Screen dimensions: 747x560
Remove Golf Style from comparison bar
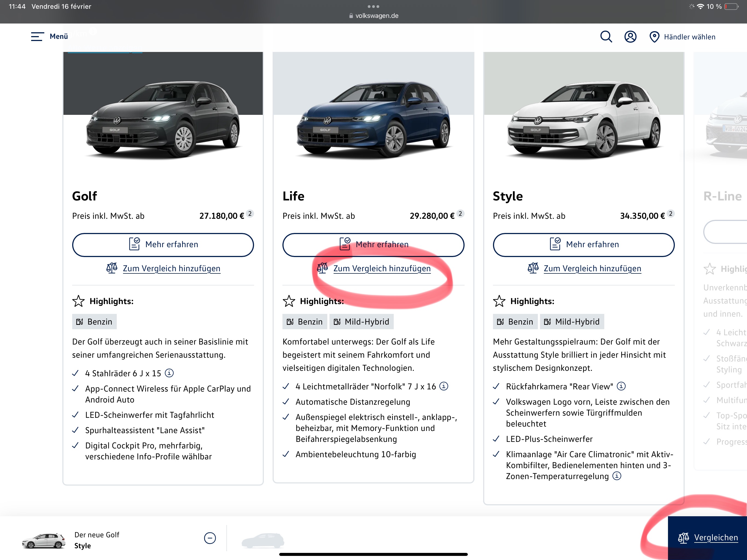tap(210, 538)
